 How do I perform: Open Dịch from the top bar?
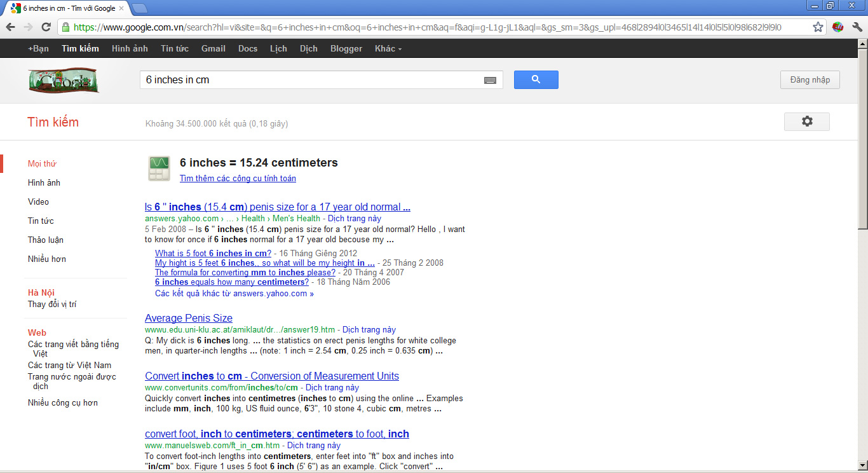309,48
